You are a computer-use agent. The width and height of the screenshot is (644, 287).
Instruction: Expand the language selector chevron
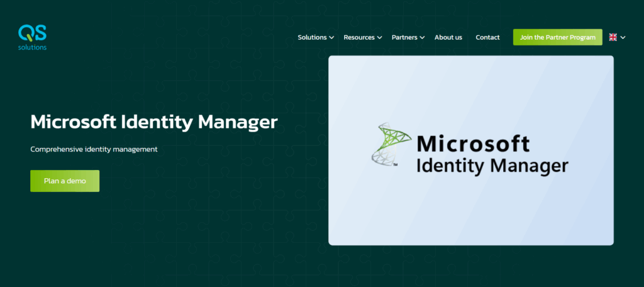click(x=623, y=38)
